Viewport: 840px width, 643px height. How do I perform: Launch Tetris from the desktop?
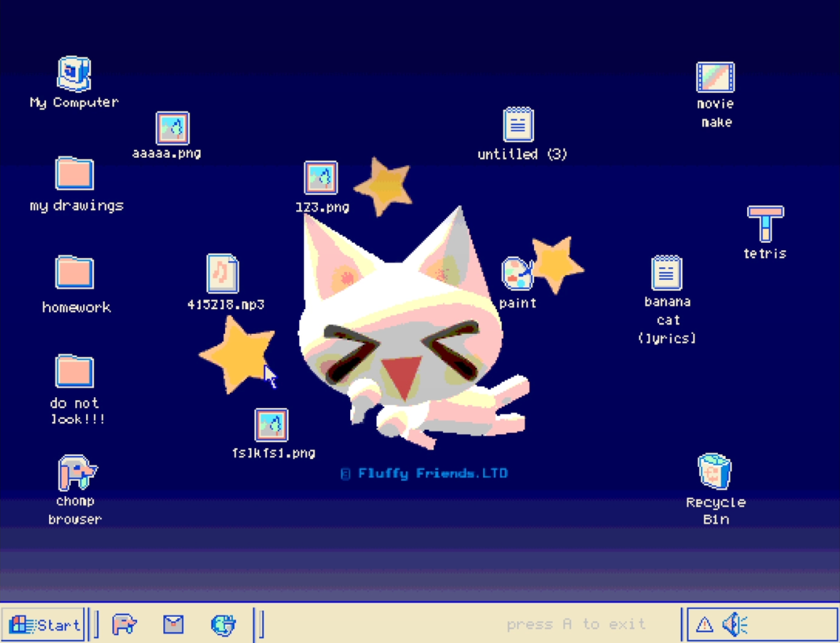click(765, 225)
